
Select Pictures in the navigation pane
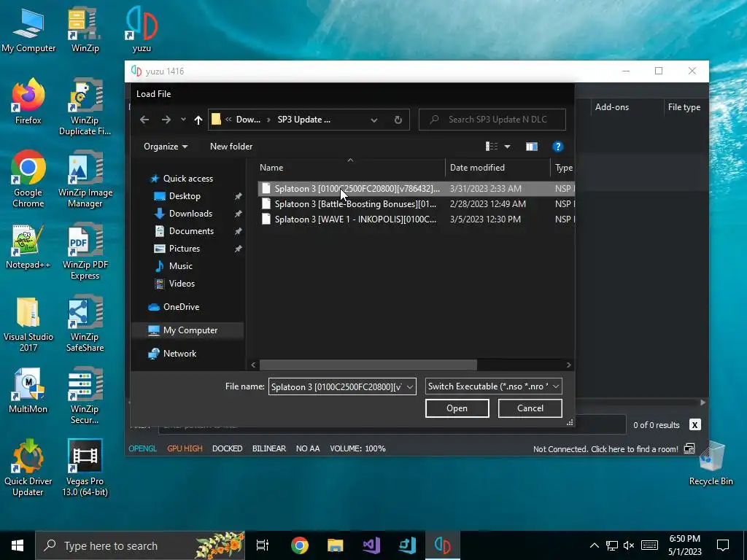185,249
